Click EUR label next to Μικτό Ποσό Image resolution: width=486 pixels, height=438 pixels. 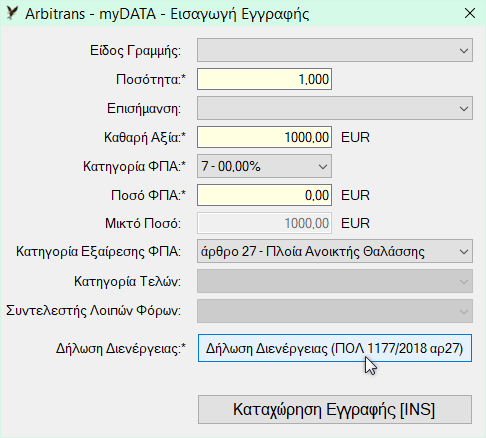pyautogui.click(x=355, y=223)
